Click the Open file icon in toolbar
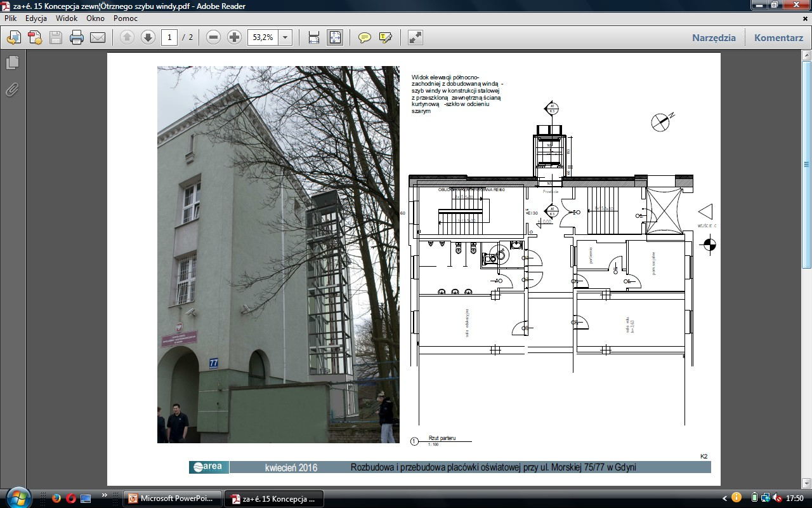812x508 pixels. 14,37
